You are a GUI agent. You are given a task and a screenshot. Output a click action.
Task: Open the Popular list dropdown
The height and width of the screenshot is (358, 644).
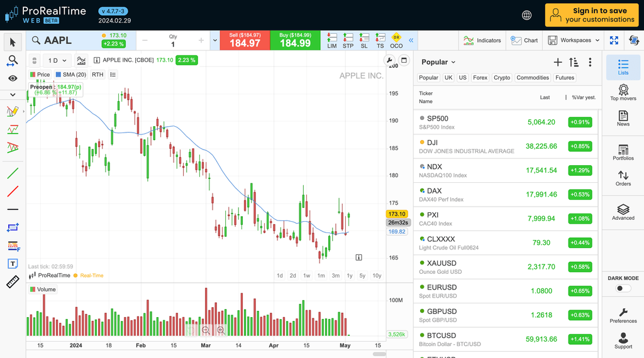pos(438,62)
